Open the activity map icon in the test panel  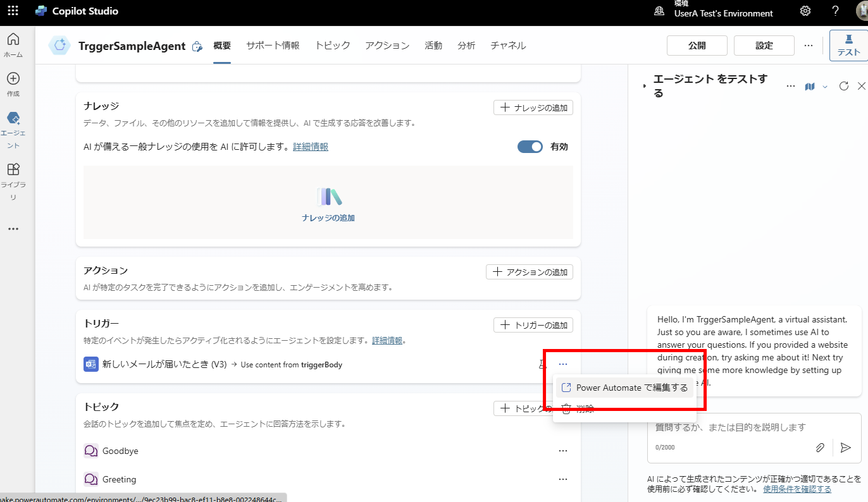coord(809,86)
